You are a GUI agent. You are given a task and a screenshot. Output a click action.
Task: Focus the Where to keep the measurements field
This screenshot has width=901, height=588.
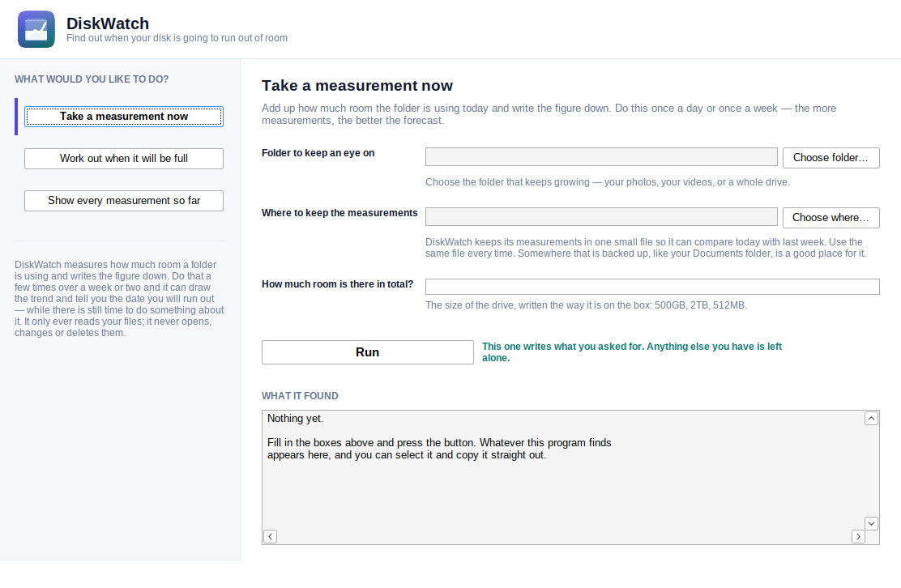pos(601,216)
